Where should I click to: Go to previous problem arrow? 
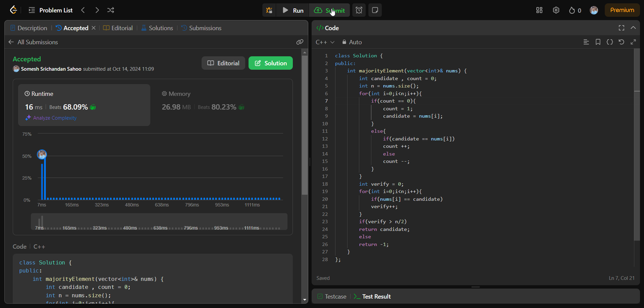[83, 10]
